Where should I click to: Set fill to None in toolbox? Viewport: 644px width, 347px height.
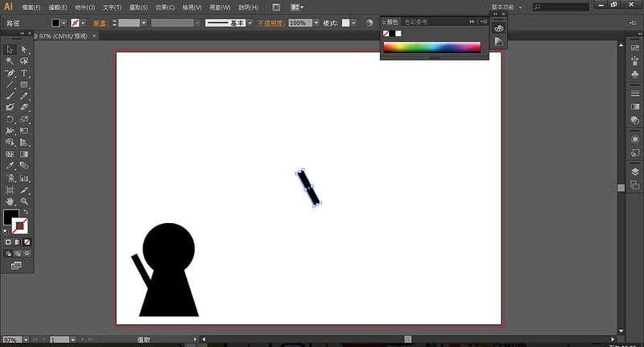point(27,242)
